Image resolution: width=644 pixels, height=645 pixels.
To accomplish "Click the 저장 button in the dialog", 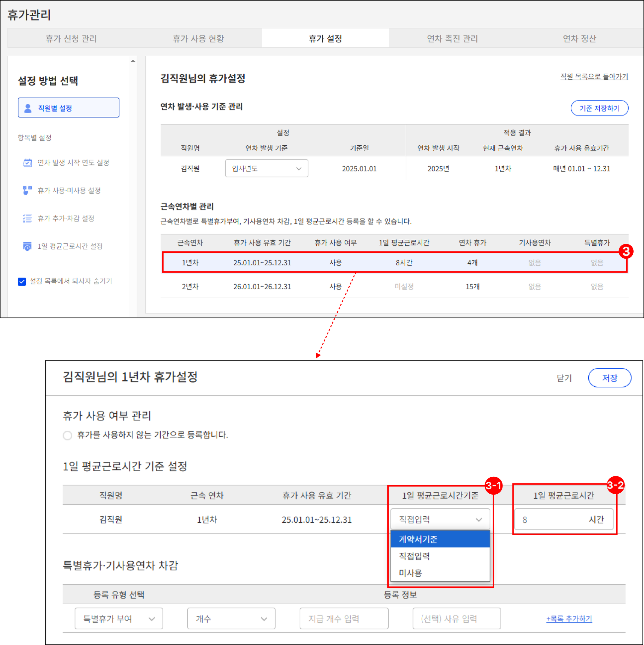I will 609,378.
